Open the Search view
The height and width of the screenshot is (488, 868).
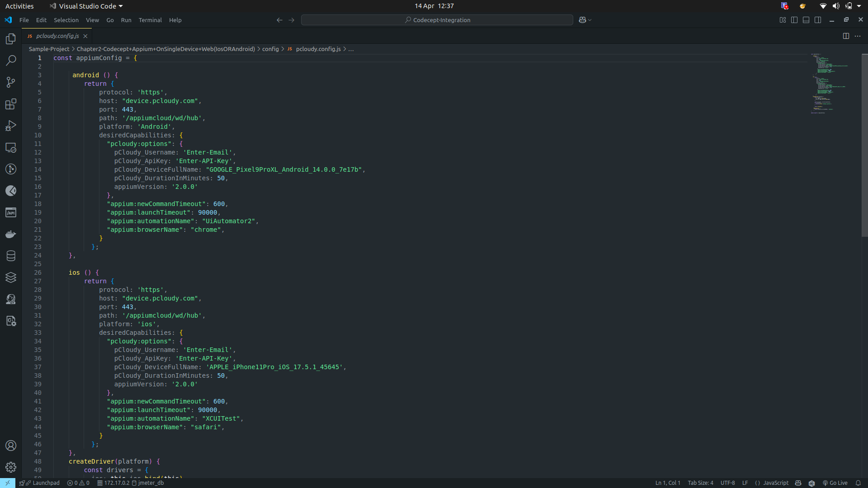coord(11,61)
